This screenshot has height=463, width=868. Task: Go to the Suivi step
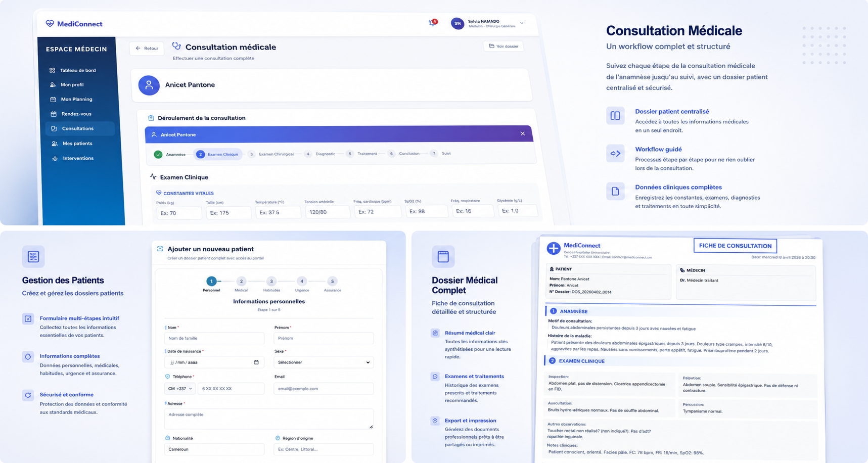point(440,153)
